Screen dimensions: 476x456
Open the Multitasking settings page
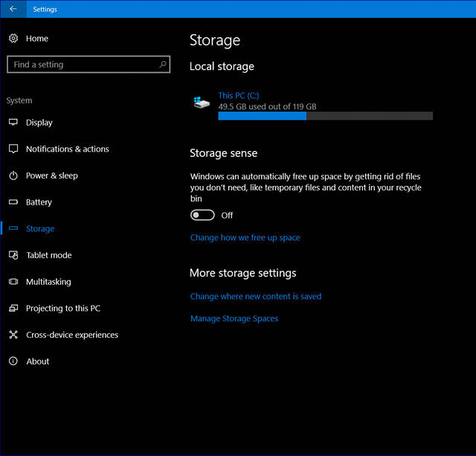click(48, 282)
